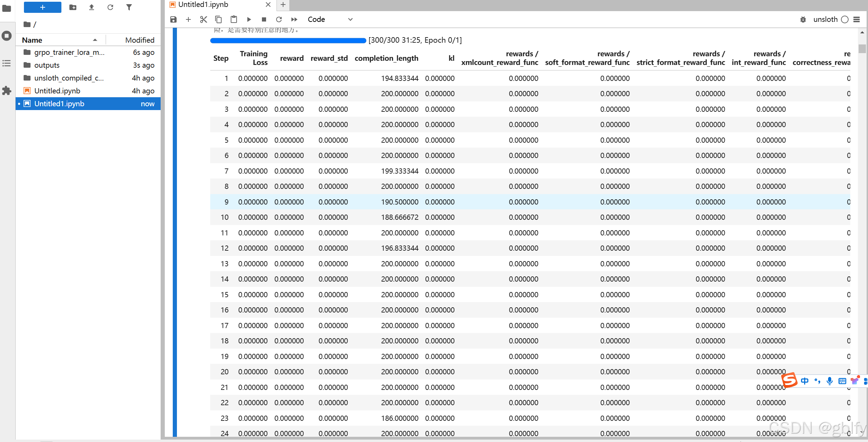Copy the selected cell
Screen dimensions: 868x442
click(x=219, y=19)
